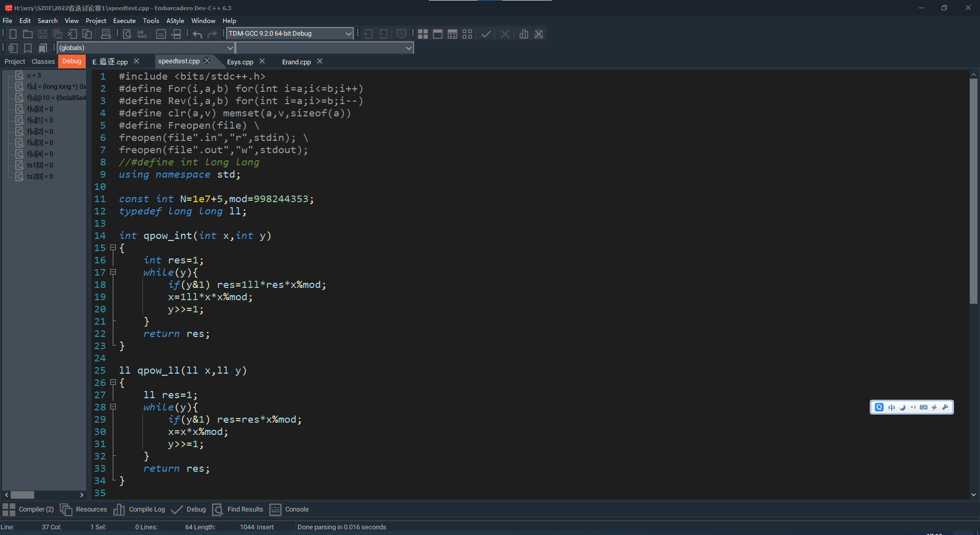Open the Resources bottom panel
The height and width of the screenshot is (535, 980).
tap(84, 509)
